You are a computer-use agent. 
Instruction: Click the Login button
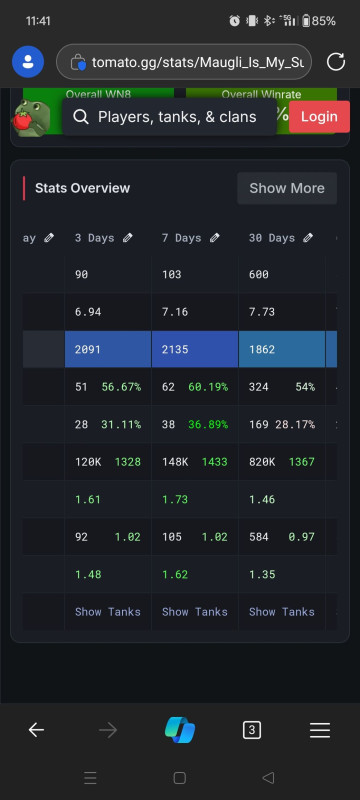click(319, 117)
